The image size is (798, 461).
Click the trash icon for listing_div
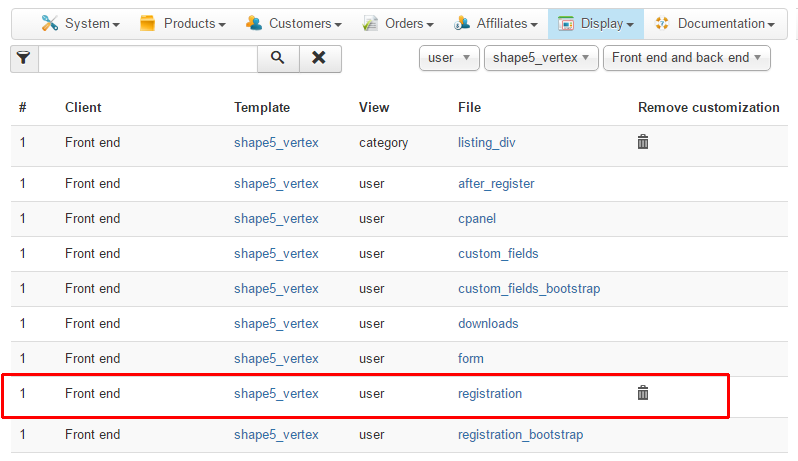click(643, 142)
